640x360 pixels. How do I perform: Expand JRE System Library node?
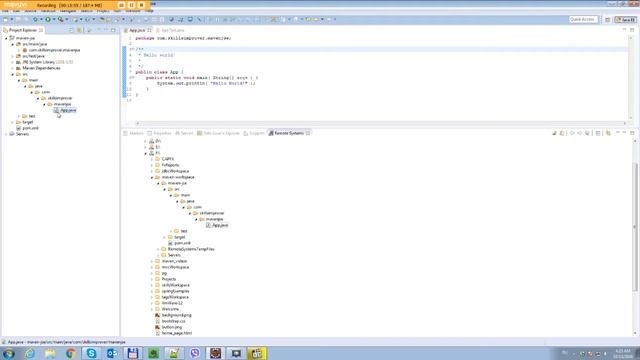[x=13, y=62]
